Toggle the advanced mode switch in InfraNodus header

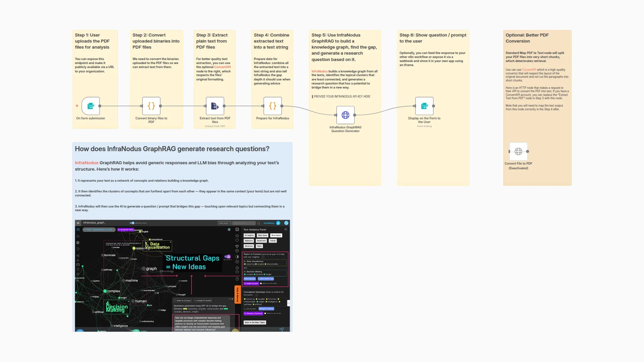132,223
